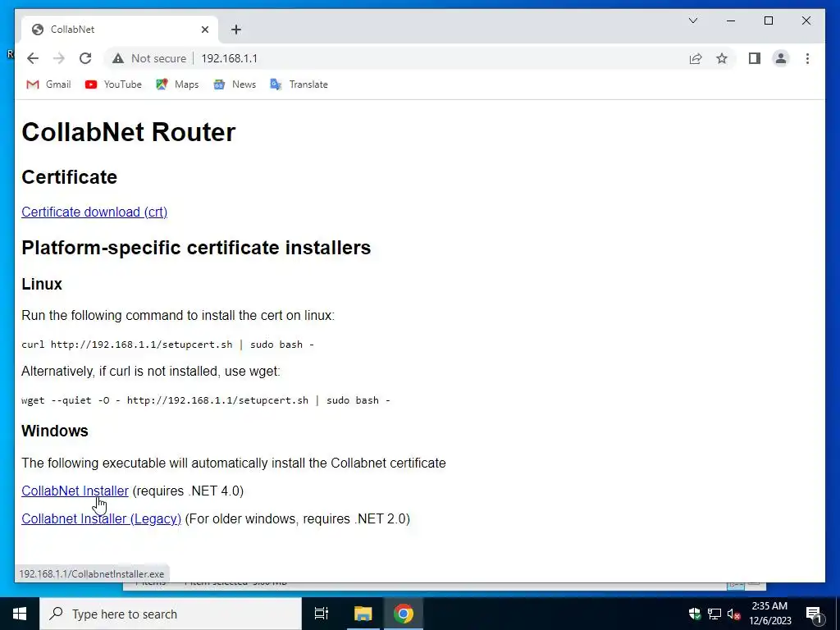The image size is (840, 630).
Task: Open Task View on the taskbar
Action: tap(322, 614)
